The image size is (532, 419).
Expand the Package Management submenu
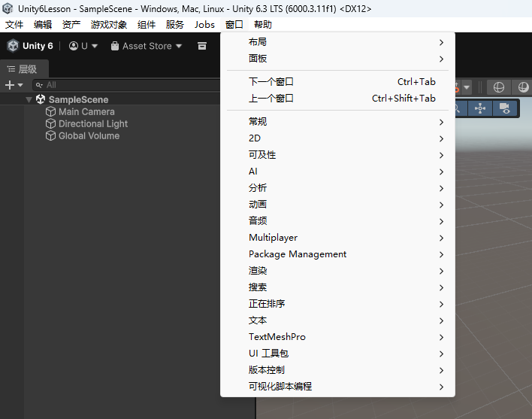point(337,254)
